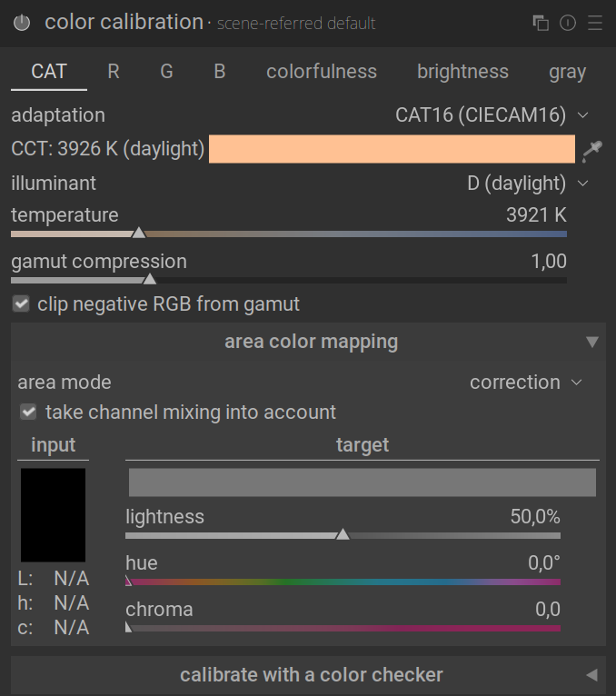Image resolution: width=616 pixels, height=696 pixels.
Task: Click the chroma value 0,0
Action: 548,610
